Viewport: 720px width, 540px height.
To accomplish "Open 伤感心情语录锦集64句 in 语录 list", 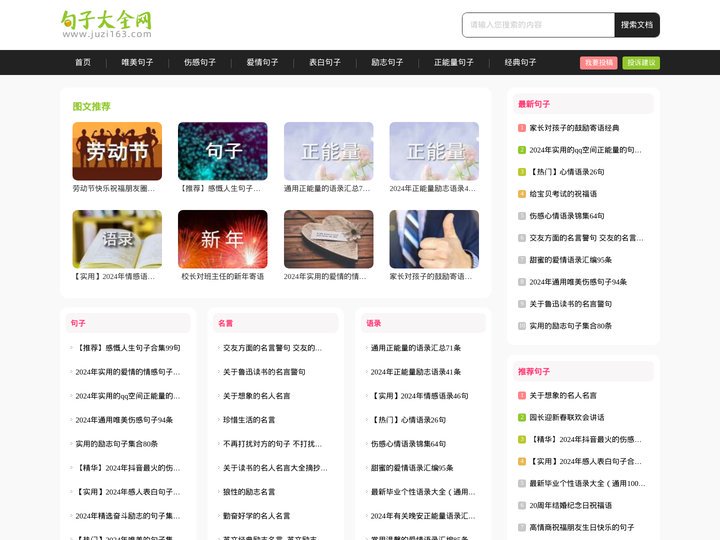I will pos(408,444).
